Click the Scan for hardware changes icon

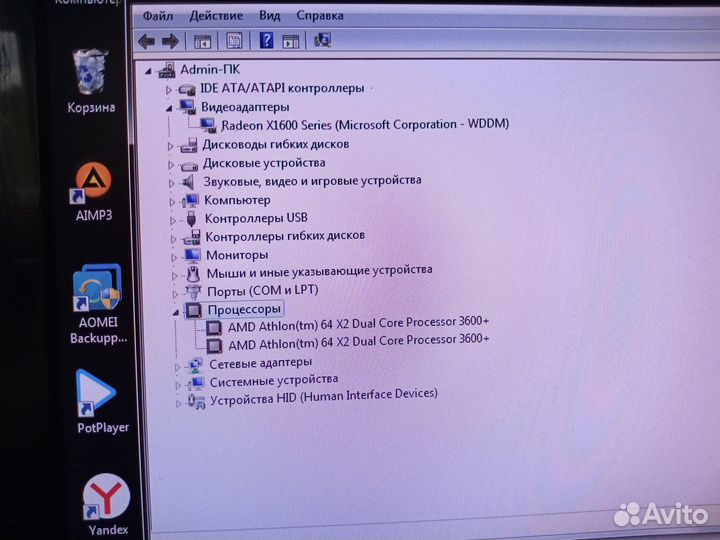pyautogui.click(x=323, y=41)
